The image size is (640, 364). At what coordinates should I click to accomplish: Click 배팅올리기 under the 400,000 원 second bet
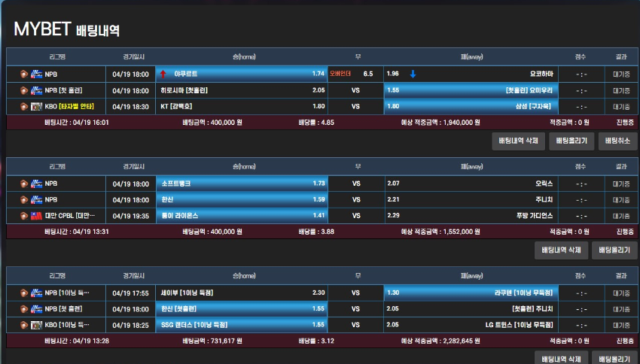point(614,250)
